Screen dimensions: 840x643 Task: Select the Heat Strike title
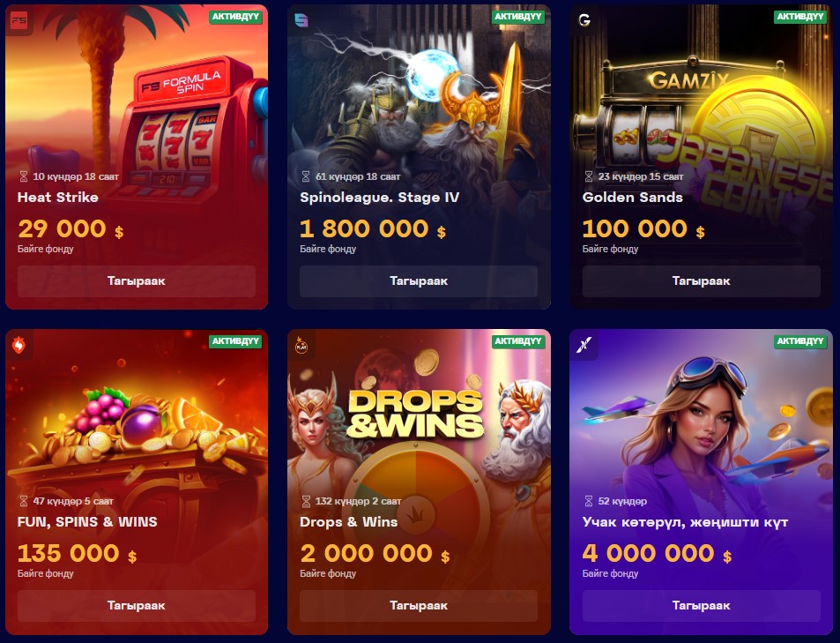(58, 198)
